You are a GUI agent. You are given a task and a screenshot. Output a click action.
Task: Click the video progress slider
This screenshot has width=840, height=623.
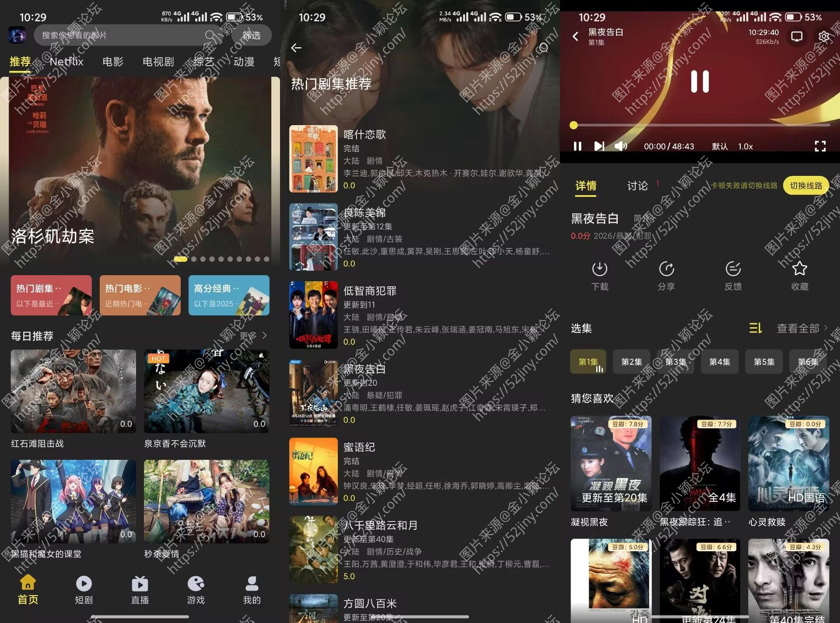point(702,125)
